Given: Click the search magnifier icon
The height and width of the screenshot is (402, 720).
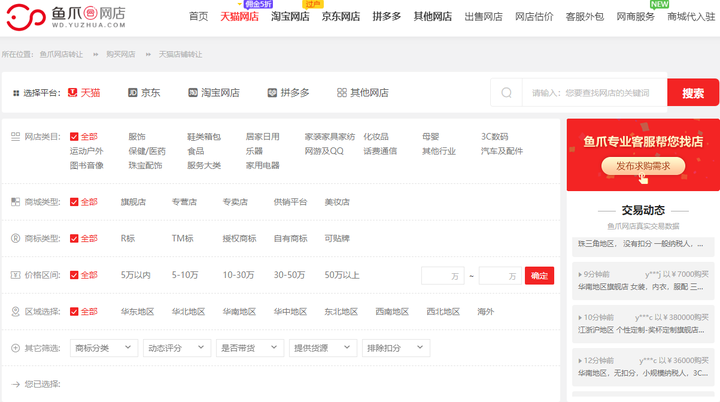Looking at the screenshot, I should [506, 93].
